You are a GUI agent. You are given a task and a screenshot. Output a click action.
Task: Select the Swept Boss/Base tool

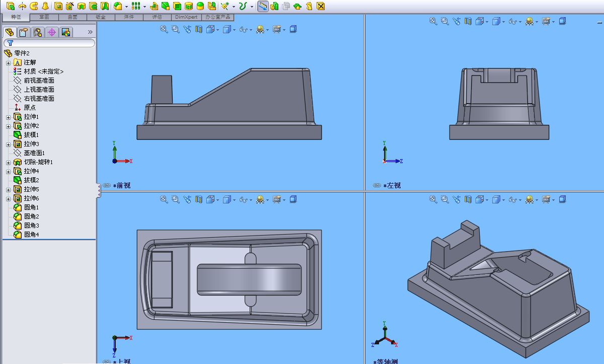pos(34,6)
